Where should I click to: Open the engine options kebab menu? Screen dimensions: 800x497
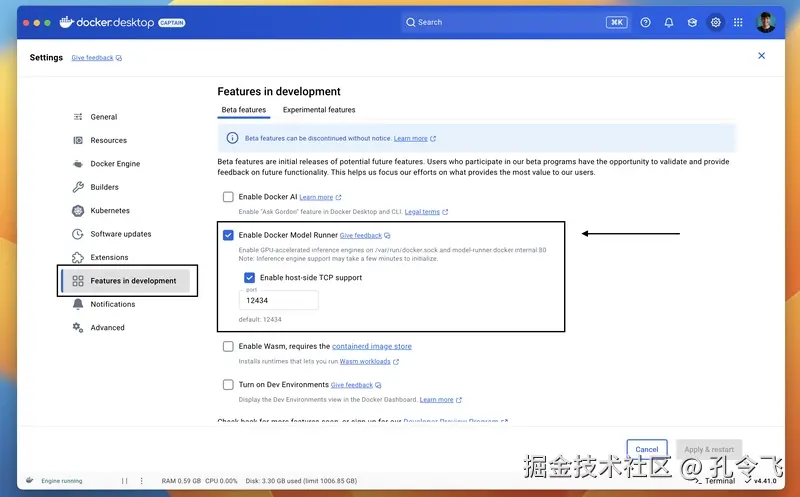(x=141, y=481)
